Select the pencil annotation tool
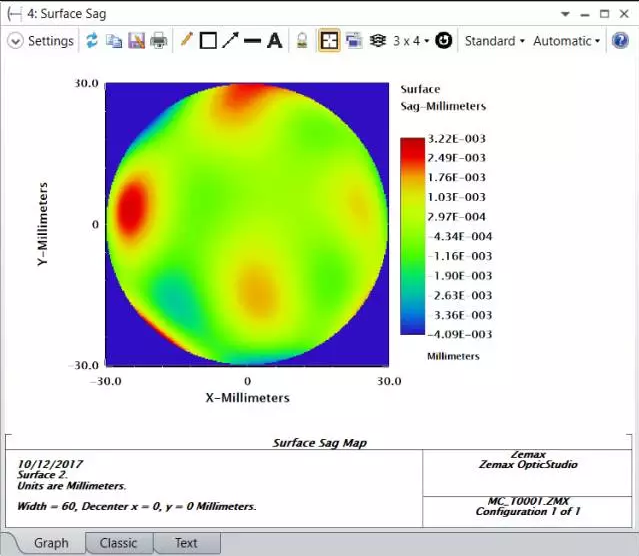The image size is (639, 556). point(186,41)
